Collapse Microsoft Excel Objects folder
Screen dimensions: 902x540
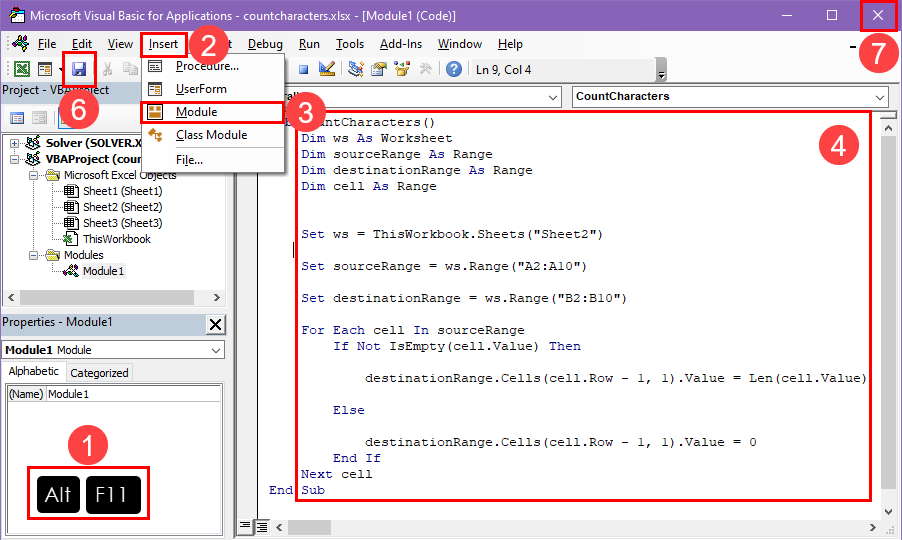pos(33,175)
